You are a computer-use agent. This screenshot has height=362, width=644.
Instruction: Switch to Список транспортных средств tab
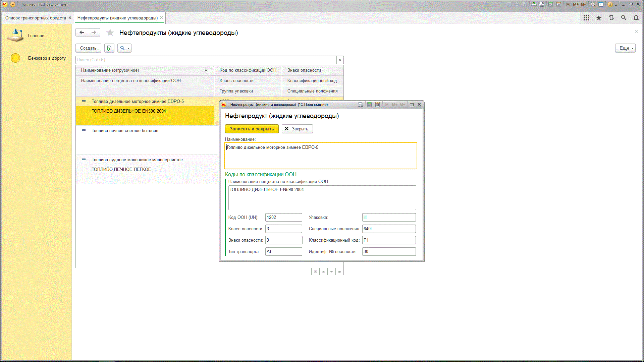[x=36, y=18]
